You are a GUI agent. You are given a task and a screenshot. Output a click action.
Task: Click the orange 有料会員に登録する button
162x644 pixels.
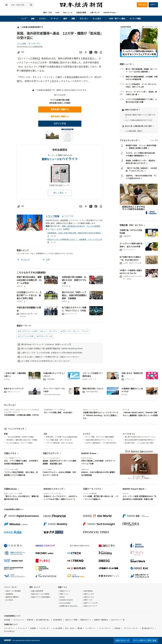tap(60, 109)
